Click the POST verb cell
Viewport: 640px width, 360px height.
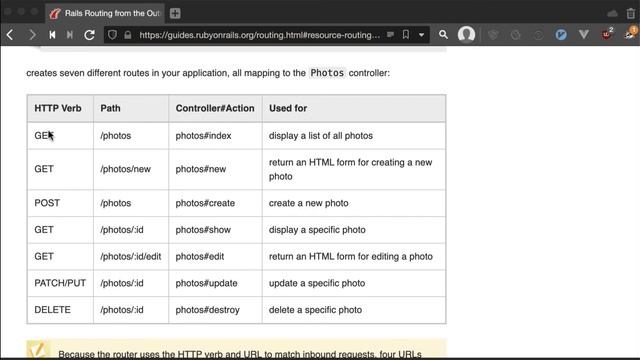(60, 203)
